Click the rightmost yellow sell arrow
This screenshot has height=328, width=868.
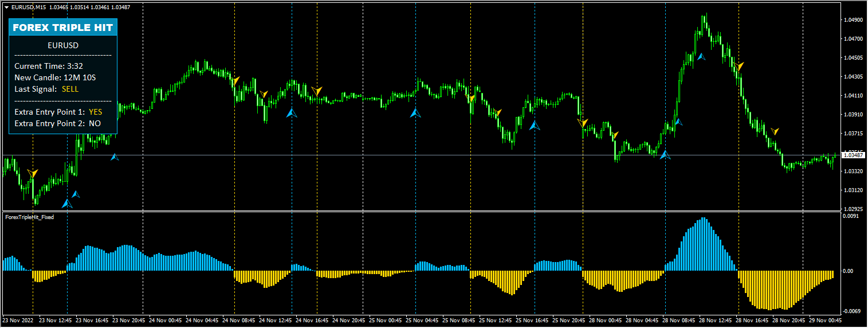775,131
